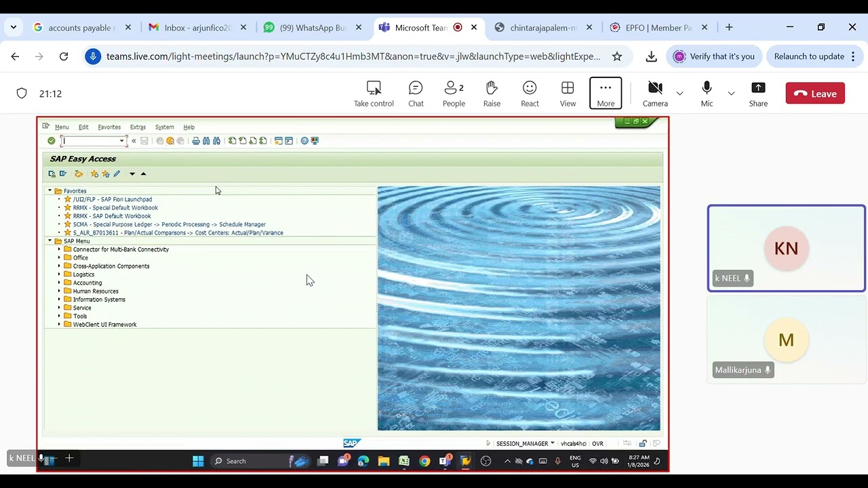Open the SAP Menu menu
This screenshot has width=868, height=488.
click(x=62, y=127)
